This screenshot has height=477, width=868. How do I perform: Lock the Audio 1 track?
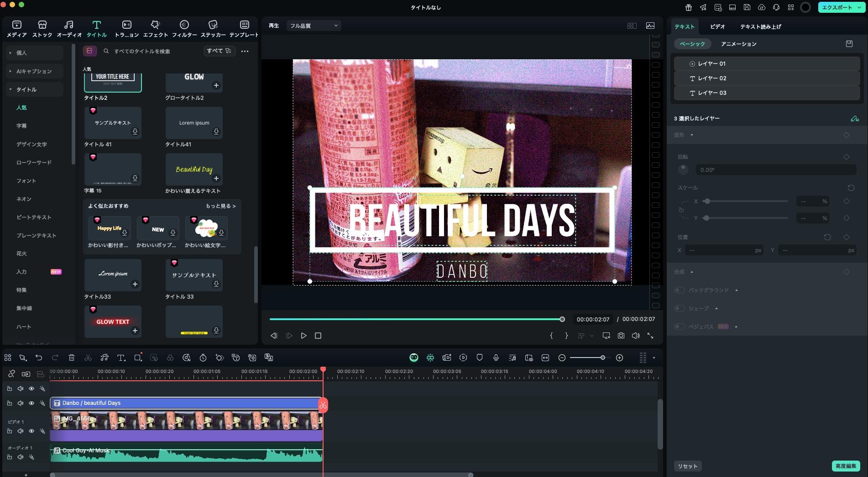tap(9, 457)
